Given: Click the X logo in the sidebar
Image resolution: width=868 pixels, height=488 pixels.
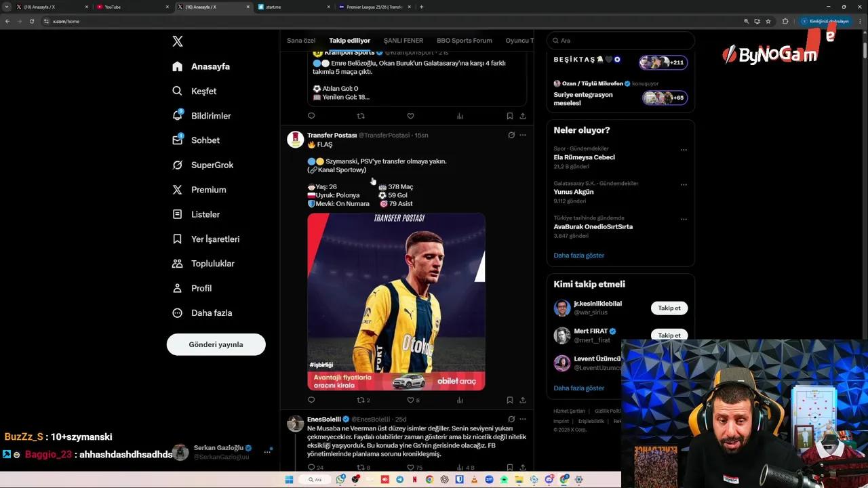Looking at the screenshot, I should 178,41.
